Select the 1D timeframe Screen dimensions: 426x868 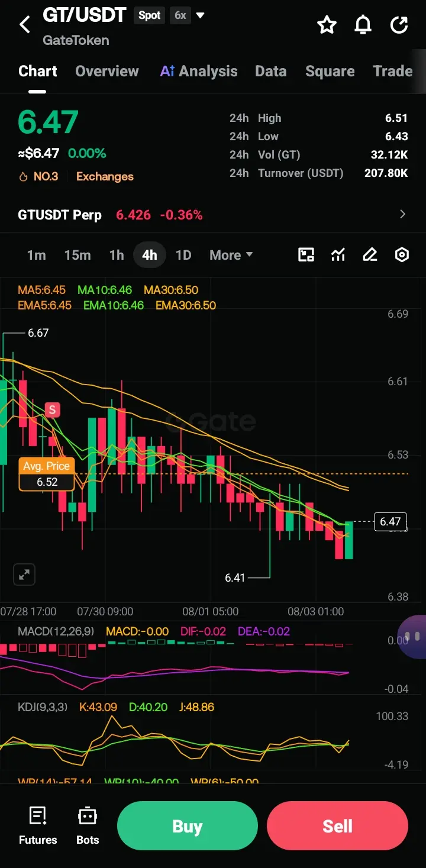[x=183, y=255]
